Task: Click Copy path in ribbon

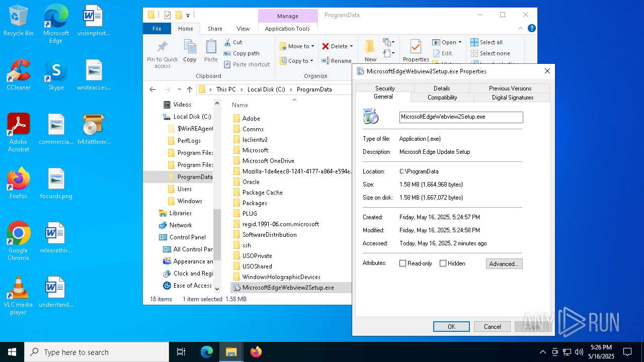Action: tap(242, 53)
